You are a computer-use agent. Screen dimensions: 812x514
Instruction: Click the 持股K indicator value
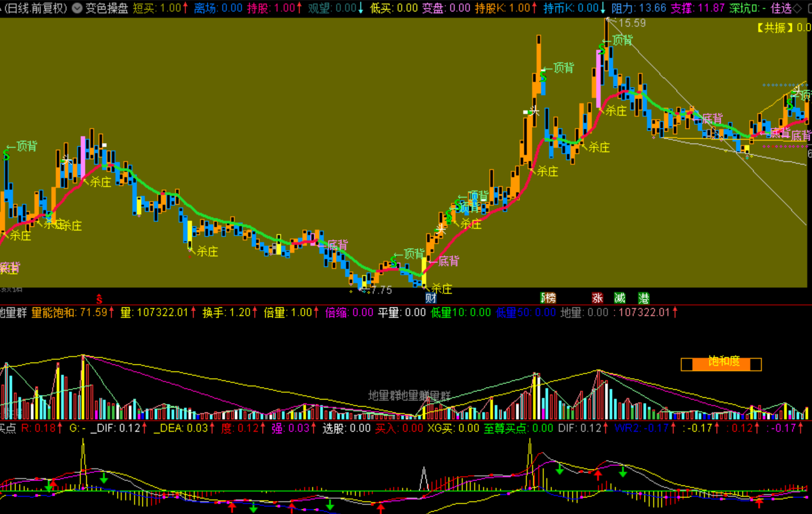point(520,8)
